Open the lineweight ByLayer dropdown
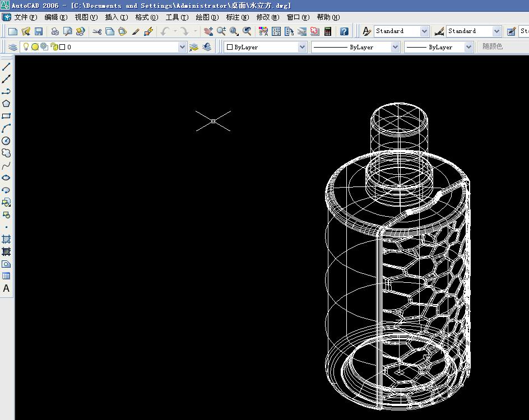 coord(468,47)
